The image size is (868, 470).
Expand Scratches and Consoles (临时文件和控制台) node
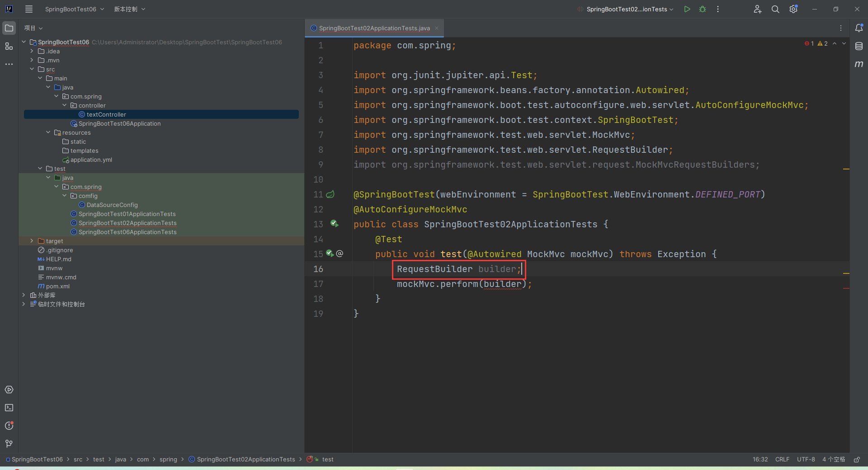(24, 304)
